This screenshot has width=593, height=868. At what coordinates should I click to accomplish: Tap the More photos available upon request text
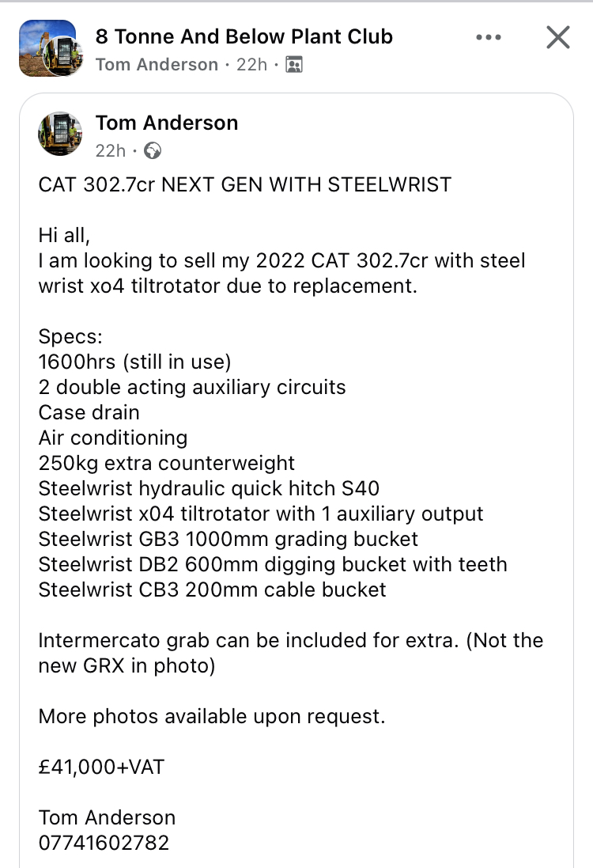click(211, 716)
